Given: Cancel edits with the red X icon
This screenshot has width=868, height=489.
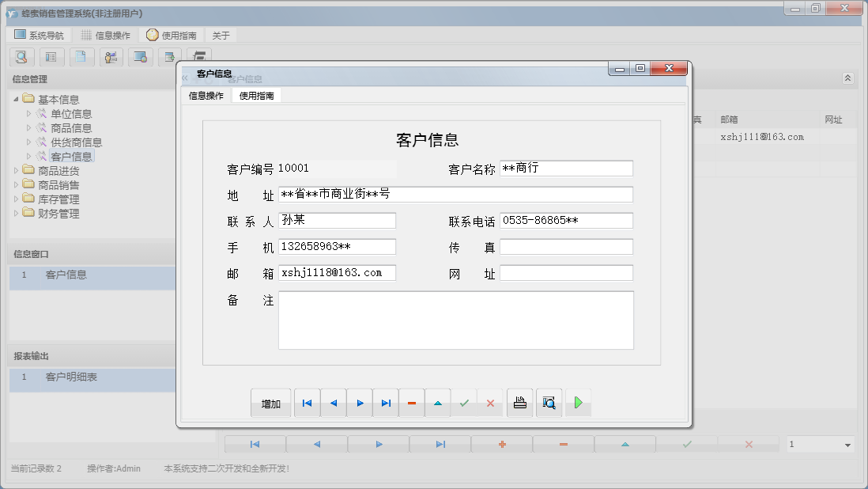Looking at the screenshot, I should tap(490, 403).
